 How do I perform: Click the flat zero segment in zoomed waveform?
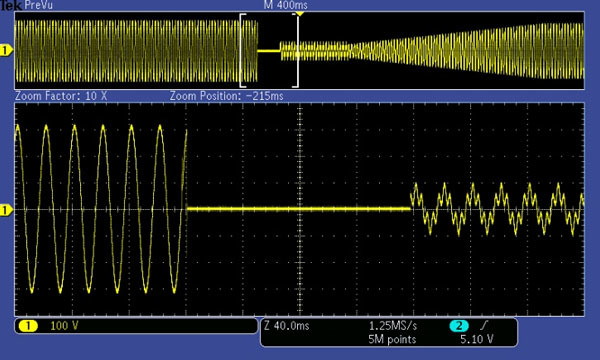299,209
